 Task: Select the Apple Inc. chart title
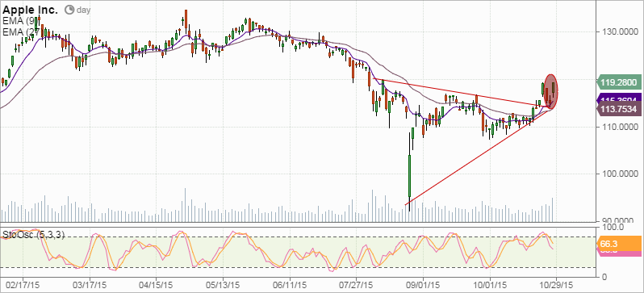[x=30, y=10]
